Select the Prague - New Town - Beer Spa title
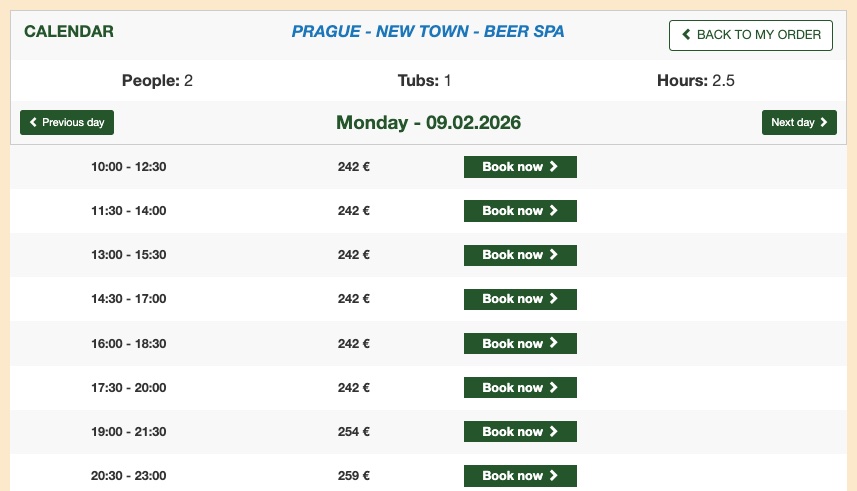The image size is (857, 491). 428,31
